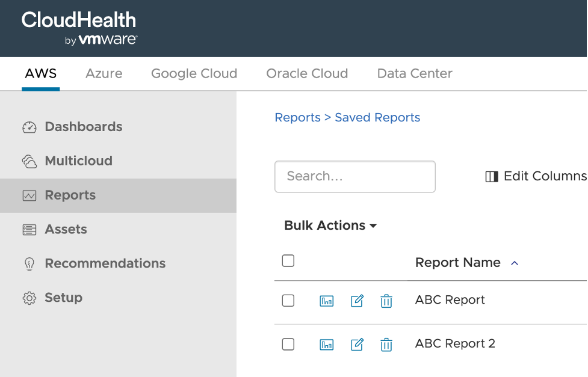
Task: Open the Google Cloud tab
Action: pos(194,74)
